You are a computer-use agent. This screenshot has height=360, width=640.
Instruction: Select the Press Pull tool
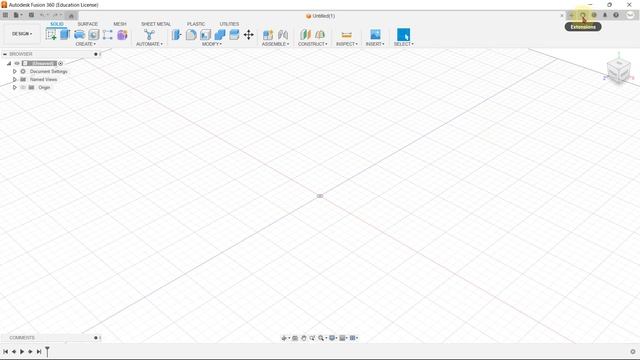176,35
